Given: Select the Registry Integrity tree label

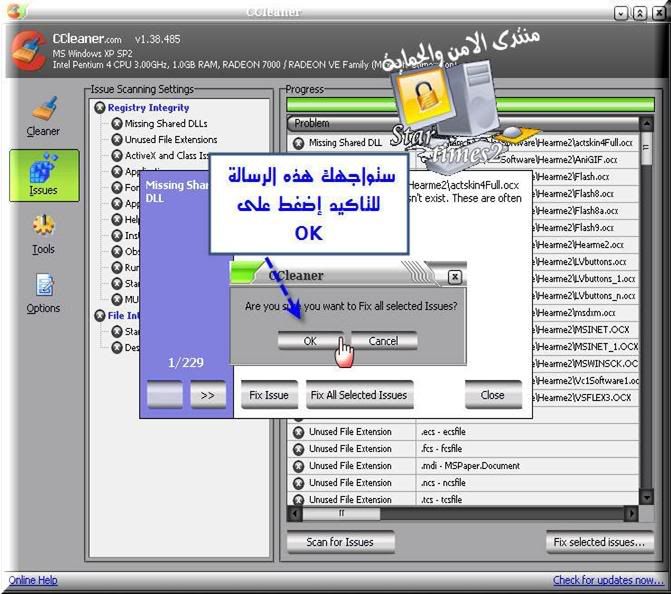Looking at the screenshot, I should (x=148, y=108).
